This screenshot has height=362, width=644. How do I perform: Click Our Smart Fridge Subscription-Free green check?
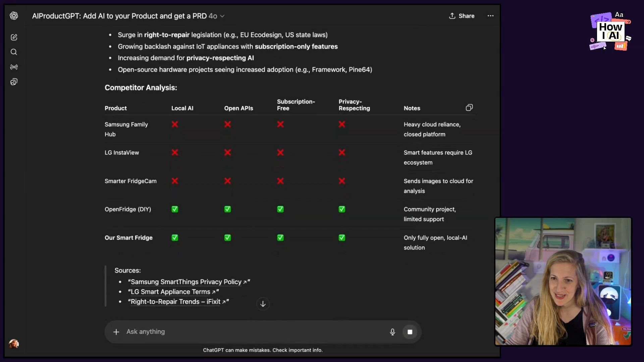(x=280, y=238)
